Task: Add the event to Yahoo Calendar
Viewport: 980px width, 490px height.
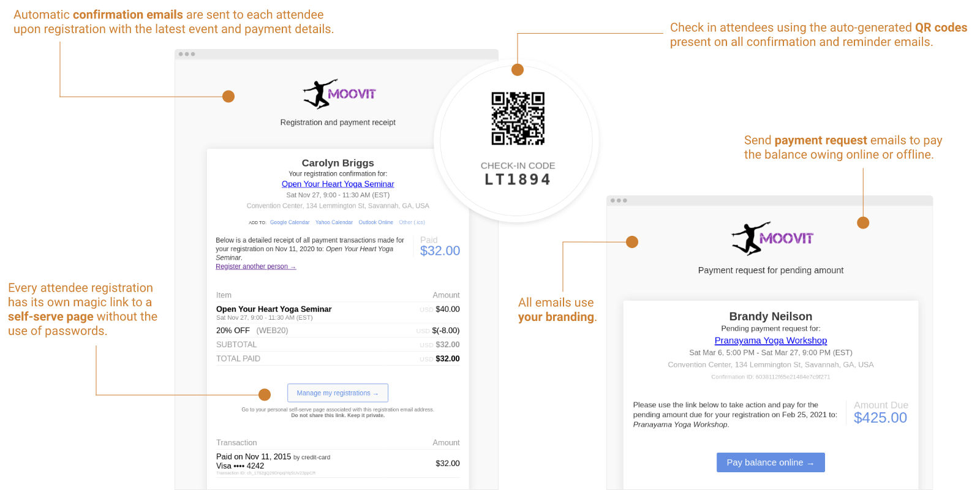Action: click(334, 222)
